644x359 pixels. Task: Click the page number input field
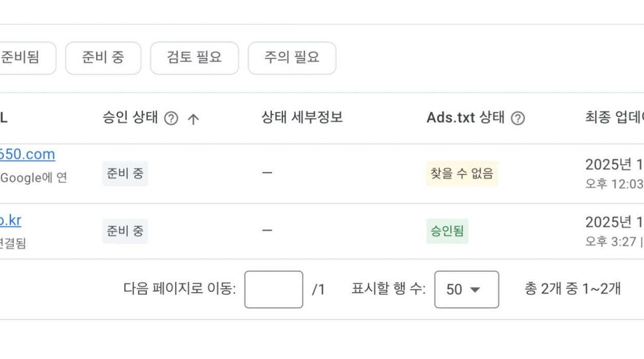[x=273, y=290]
